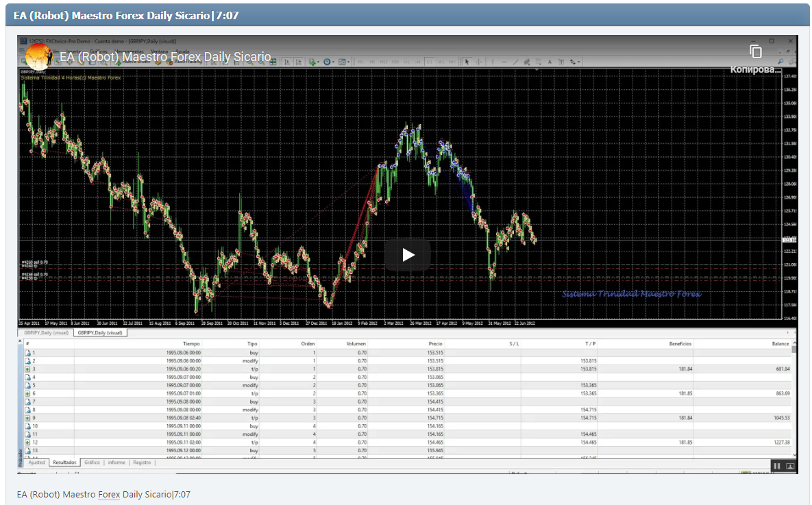Enable the M1 timeframe

pos(360,61)
